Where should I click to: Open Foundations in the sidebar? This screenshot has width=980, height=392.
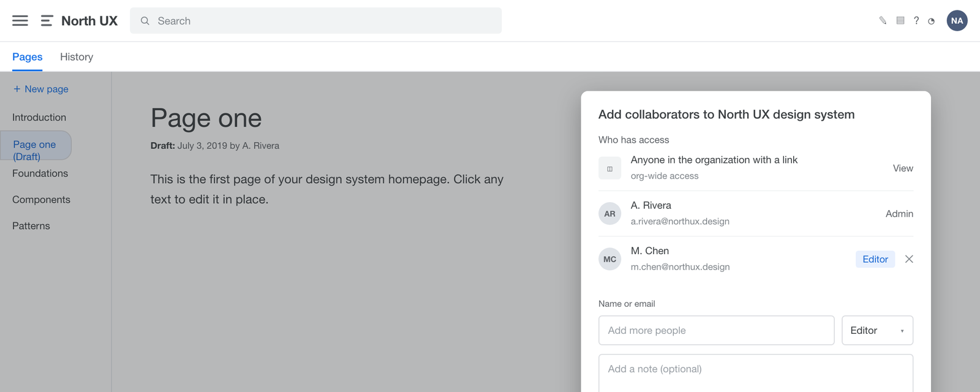tap(40, 173)
